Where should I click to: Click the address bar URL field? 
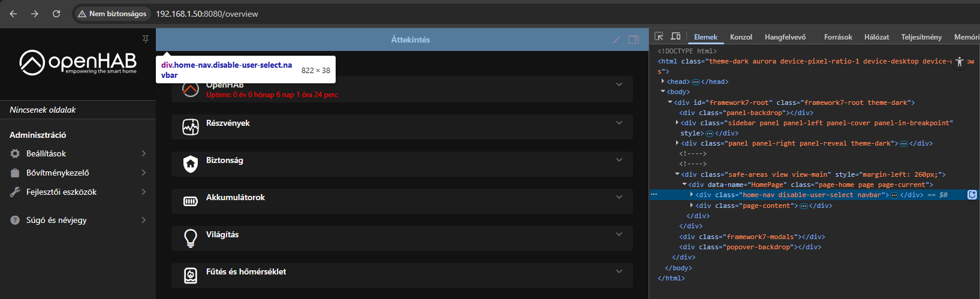207,14
